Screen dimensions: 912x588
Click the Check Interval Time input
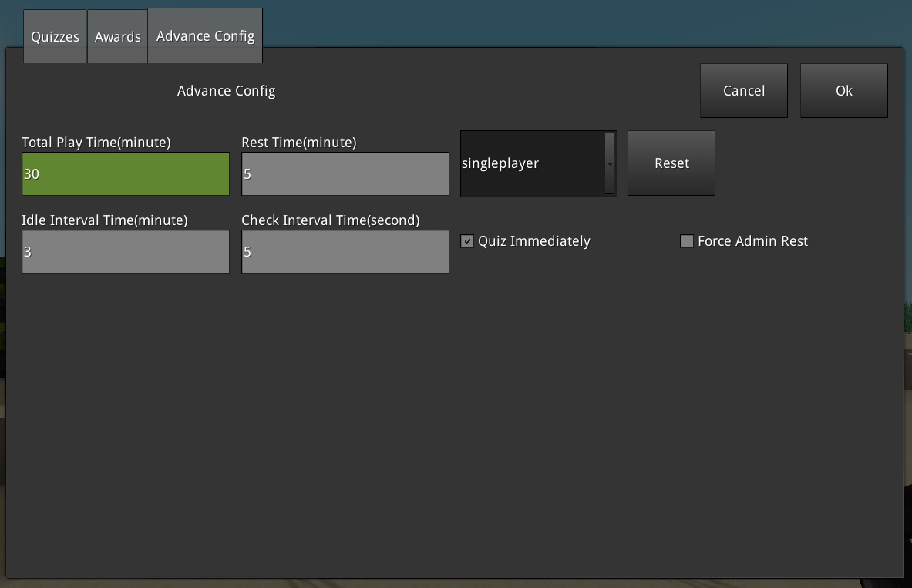point(345,252)
